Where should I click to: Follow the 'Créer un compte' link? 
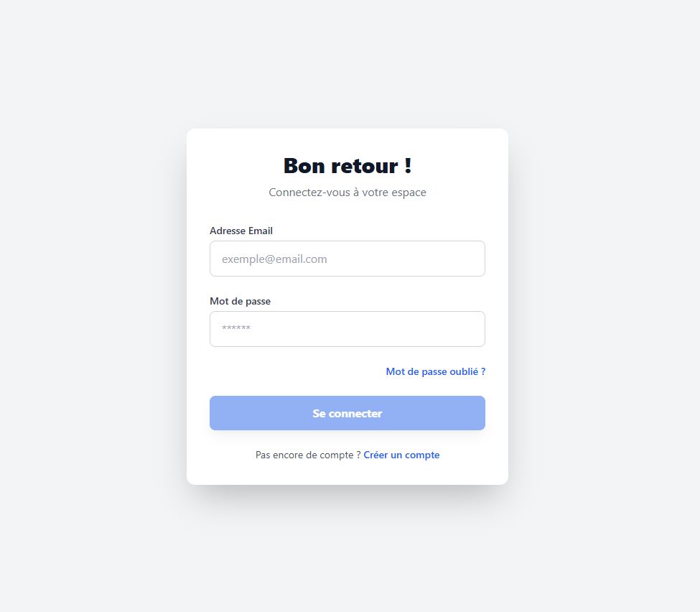(401, 455)
